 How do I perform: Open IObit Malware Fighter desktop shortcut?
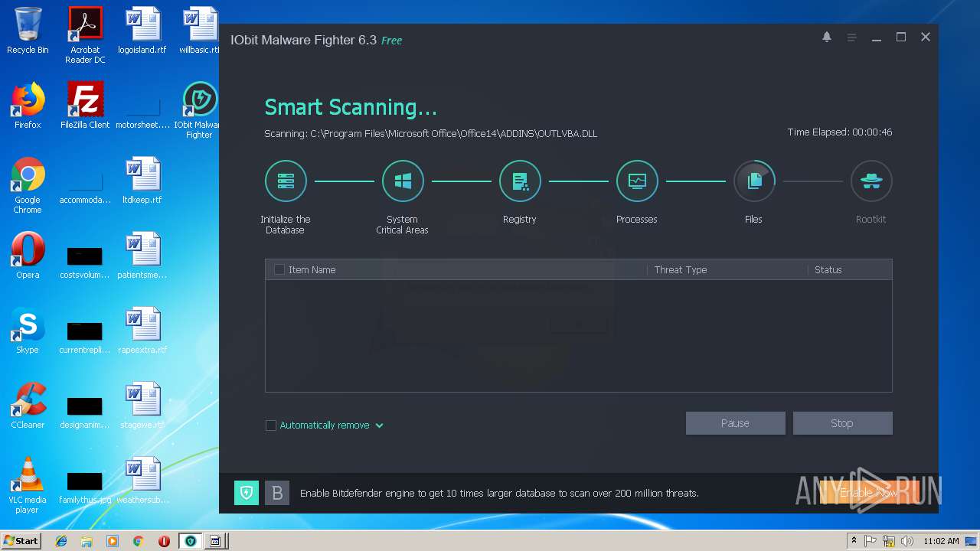(199, 110)
